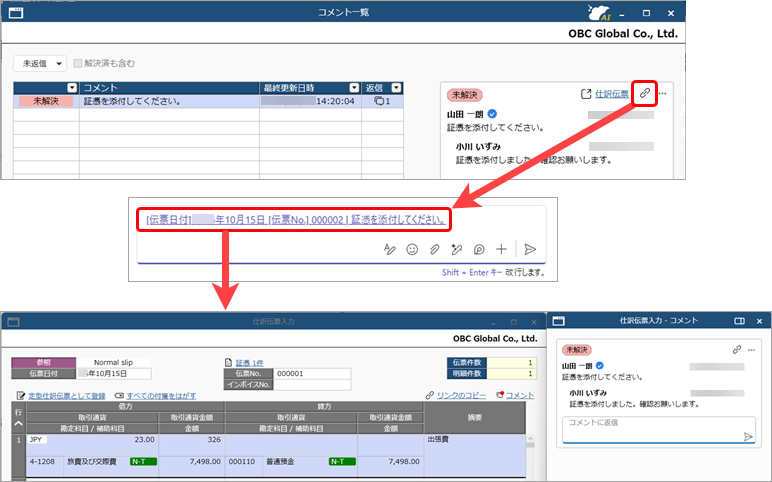Click the verified badge by 山田 一朗 in the slip comment panel
The height and width of the screenshot is (482, 772).
tap(600, 366)
